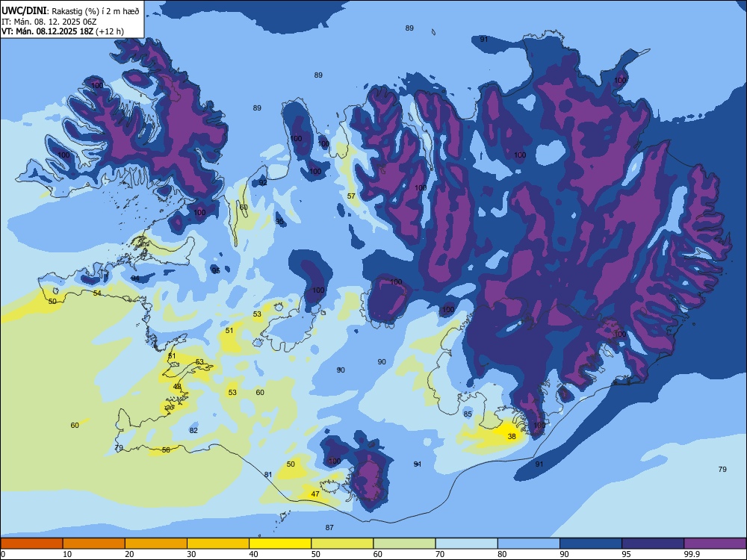Click the orange 10–20 legend swatch
The image size is (747, 560).
pos(94,544)
